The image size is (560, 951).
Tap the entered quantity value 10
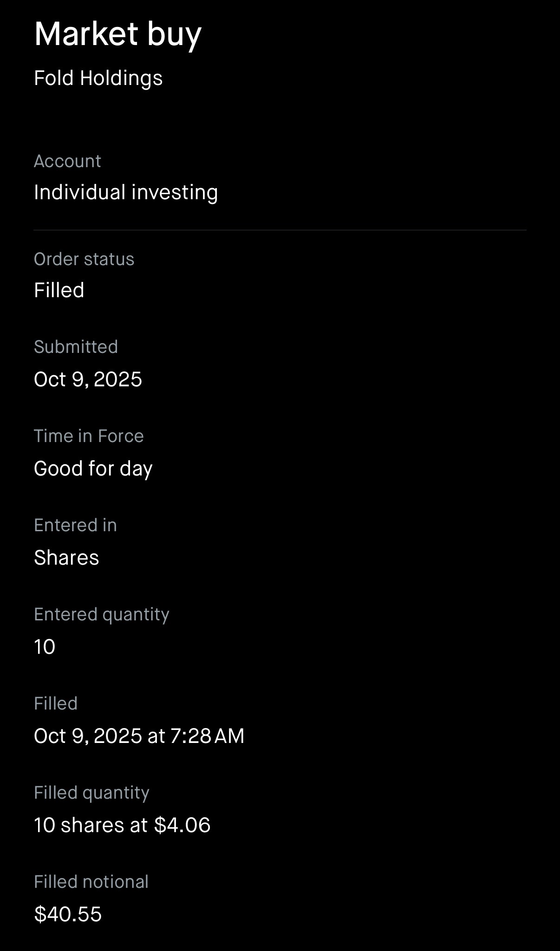(45, 647)
